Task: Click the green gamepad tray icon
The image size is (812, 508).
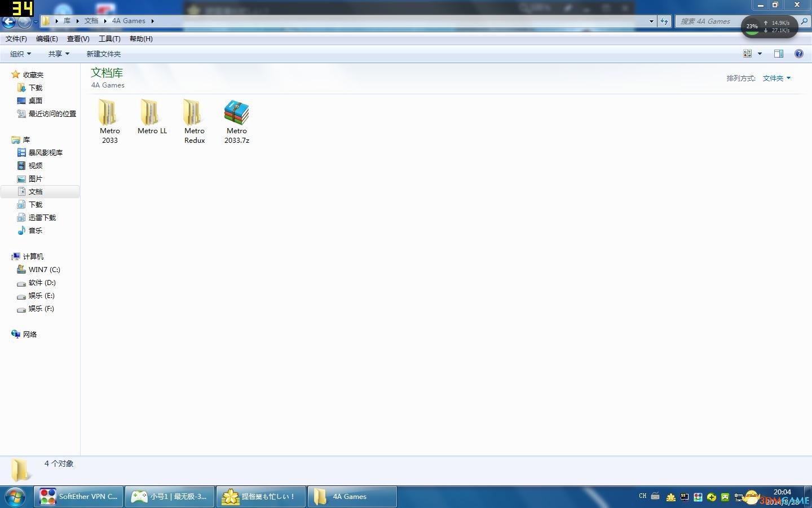Action: click(725, 497)
